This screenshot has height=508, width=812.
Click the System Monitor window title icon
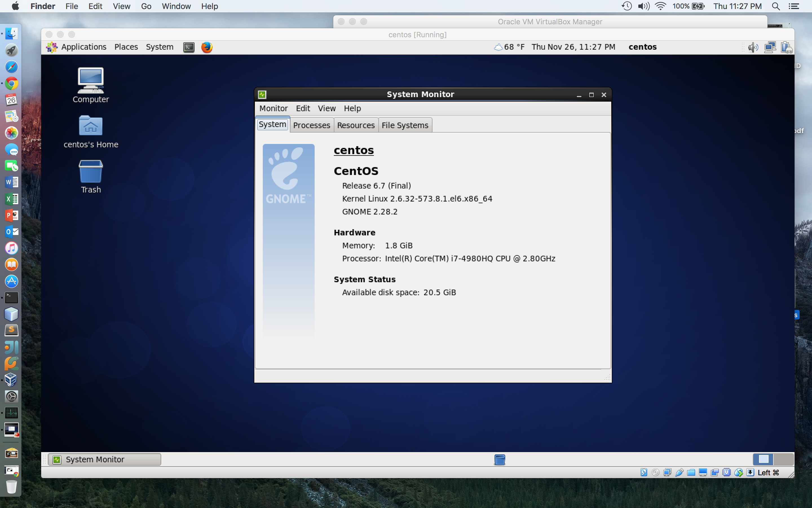click(x=262, y=95)
